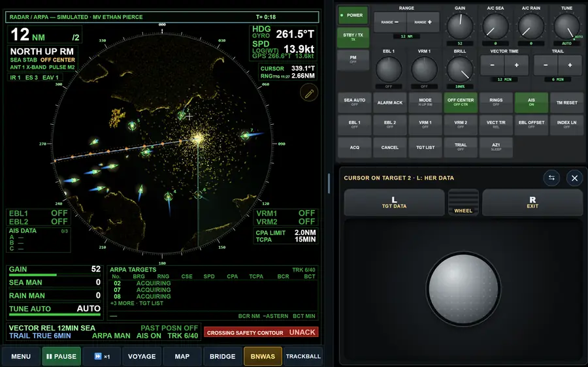Click the A/C SEA knob
The height and width of the screenshot is (367, 588).
click(495, 26)
